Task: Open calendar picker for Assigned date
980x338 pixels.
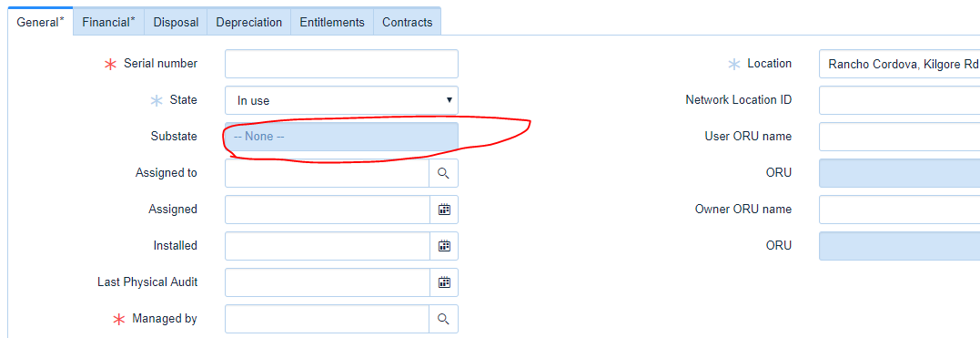Action: (x=444, y=210)
